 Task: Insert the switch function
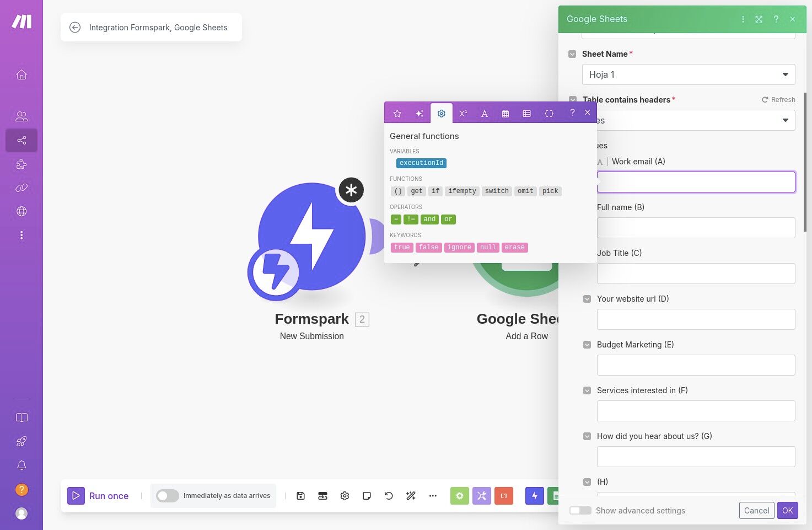[x=497, y=191]
